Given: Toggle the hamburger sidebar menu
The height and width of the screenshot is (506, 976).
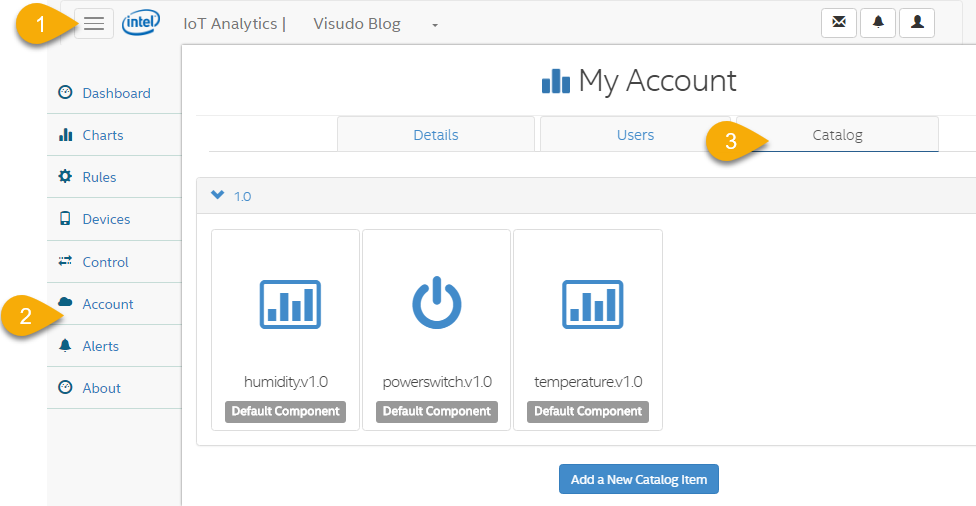Looking at the screenshot, I should 94,23.
